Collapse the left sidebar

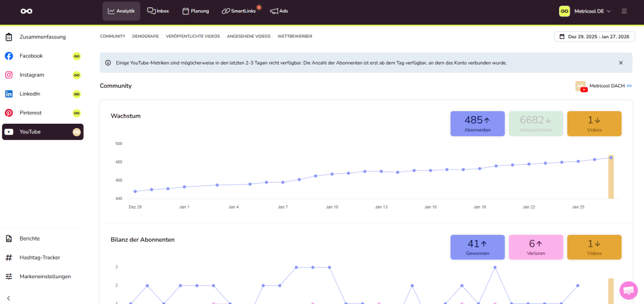[x=9, y=298]
